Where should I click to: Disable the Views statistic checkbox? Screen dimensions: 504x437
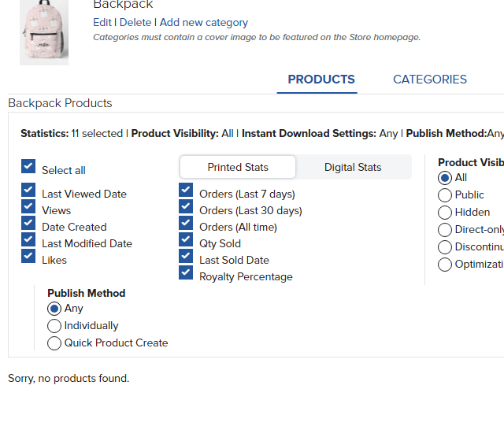(28, 207)
